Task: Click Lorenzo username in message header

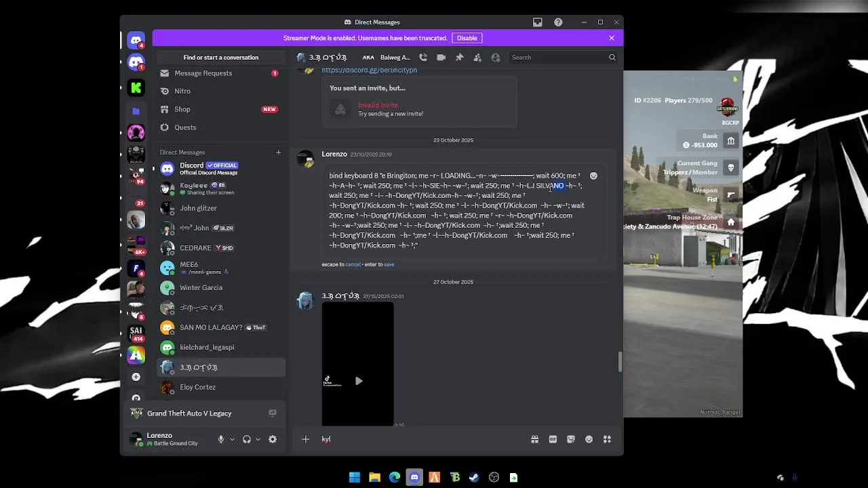Action: pyautogui.click(x=334, y=154)
